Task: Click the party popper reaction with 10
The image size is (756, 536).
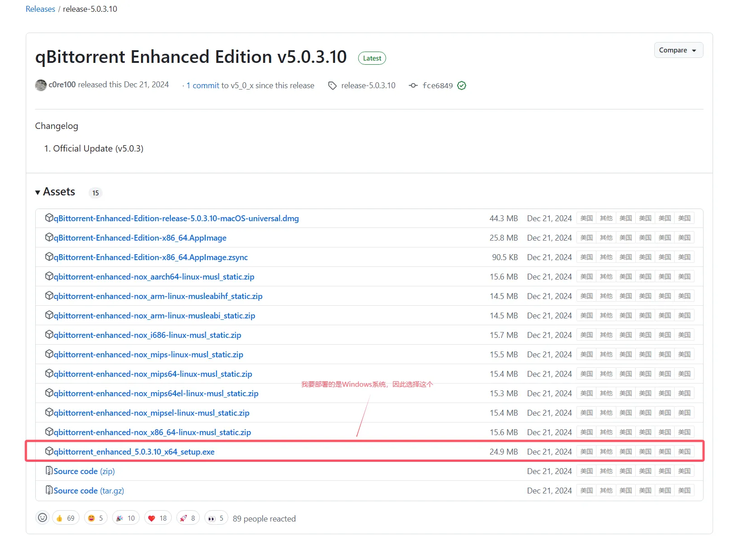Action: click(126, 518)
